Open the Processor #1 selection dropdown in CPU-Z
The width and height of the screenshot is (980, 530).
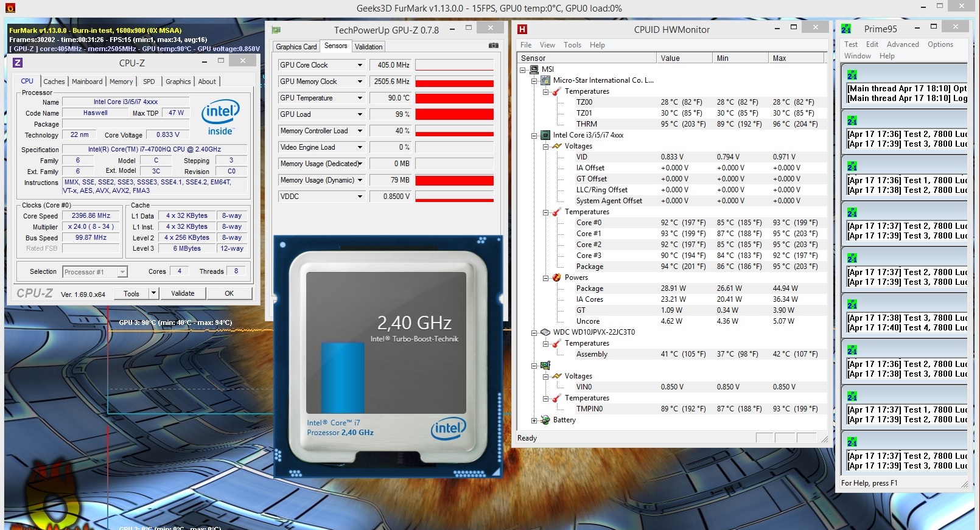click(122, 272)
